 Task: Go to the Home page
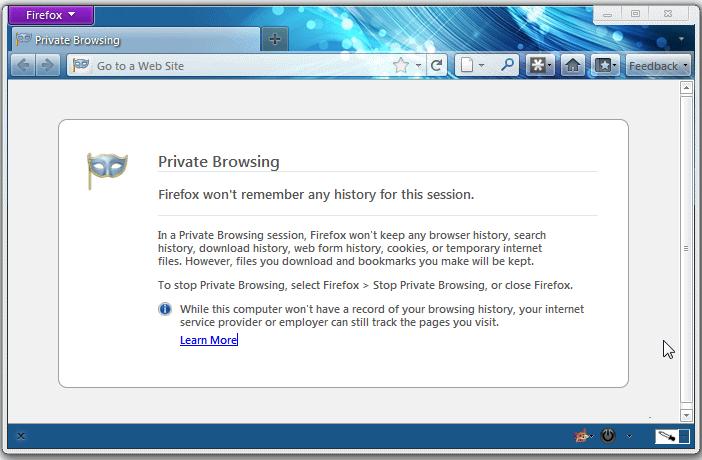[572, 66]
